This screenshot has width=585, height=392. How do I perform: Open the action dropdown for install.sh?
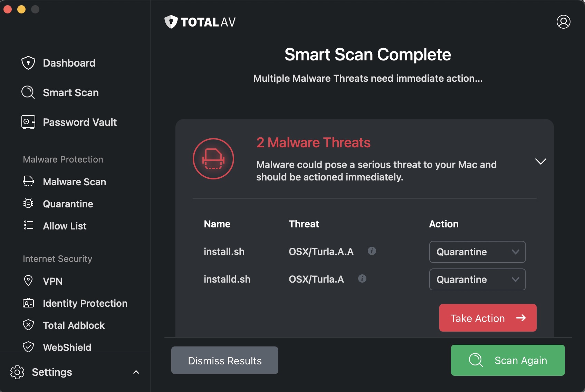[x=477, y=252]
